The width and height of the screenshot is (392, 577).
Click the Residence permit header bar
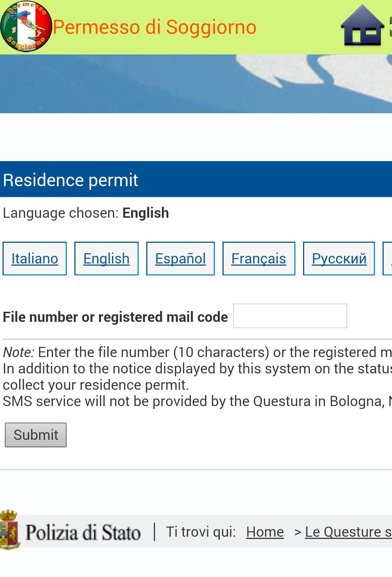point(196,180)
